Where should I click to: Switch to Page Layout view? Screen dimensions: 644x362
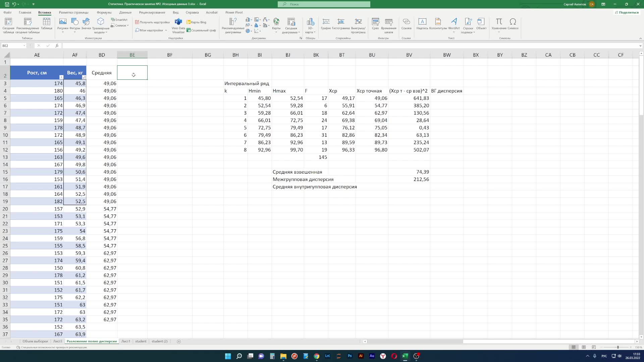[x=584, y=347]
